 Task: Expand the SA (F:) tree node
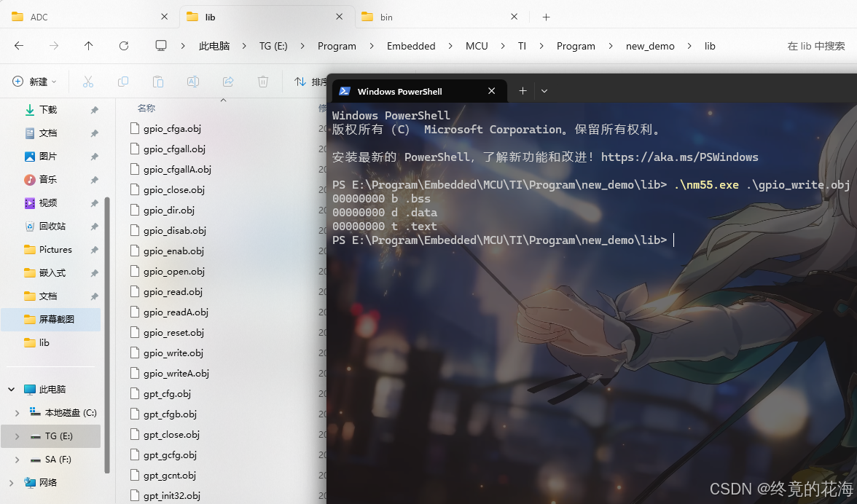point(17,460)
